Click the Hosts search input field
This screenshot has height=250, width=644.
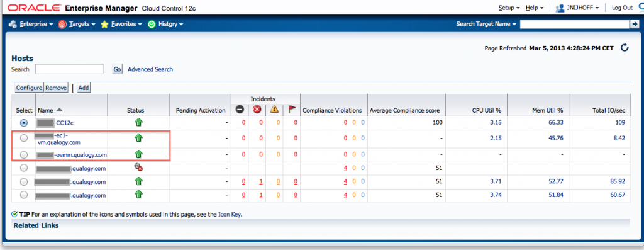tap(69, 69)
